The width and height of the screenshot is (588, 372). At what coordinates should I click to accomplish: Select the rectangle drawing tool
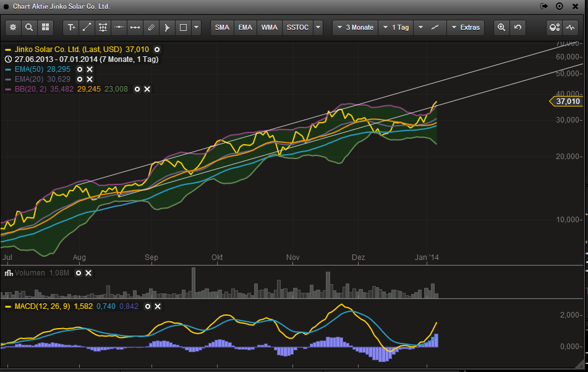pyautogui.click(x=183, y=27)
